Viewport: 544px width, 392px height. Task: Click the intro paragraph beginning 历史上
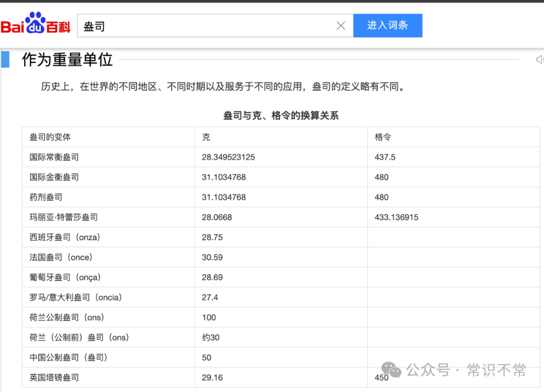tap(223, 87)
